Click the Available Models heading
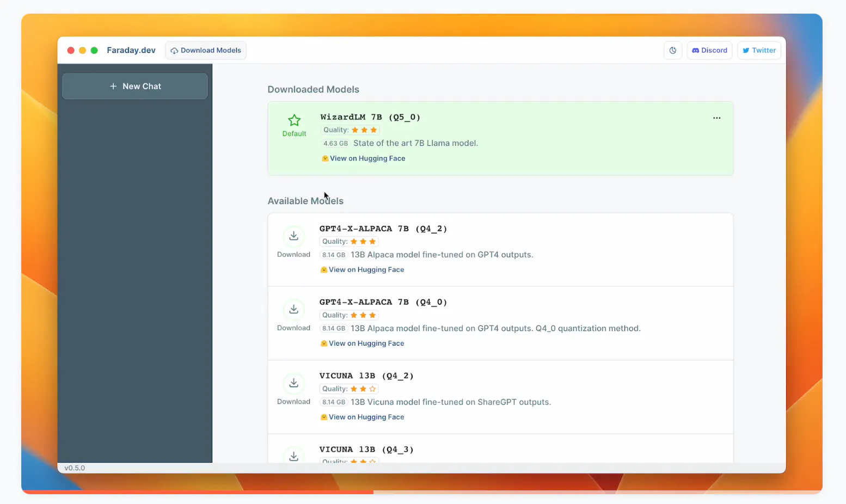Viewport: 846px width, 504px height. 305,201
